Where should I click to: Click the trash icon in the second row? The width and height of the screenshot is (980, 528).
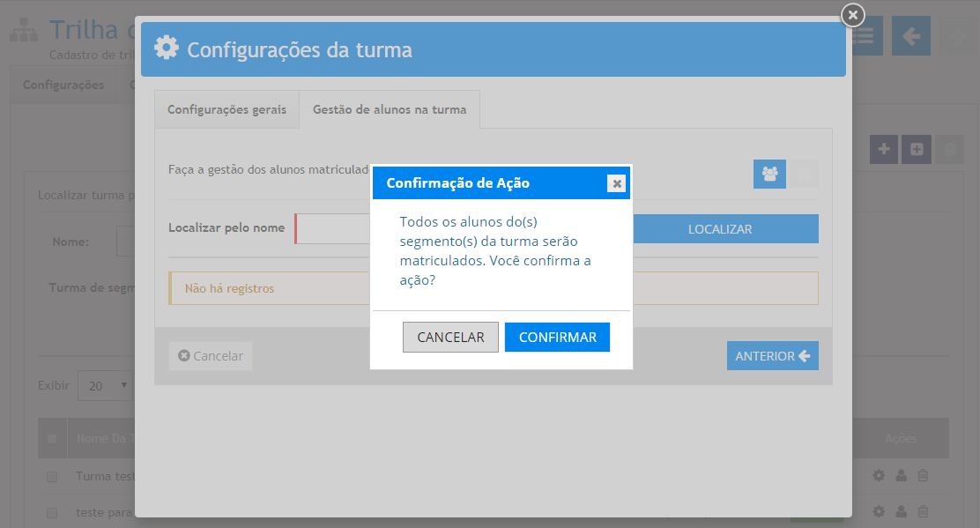pyautogui.click(x=923, y=512)
